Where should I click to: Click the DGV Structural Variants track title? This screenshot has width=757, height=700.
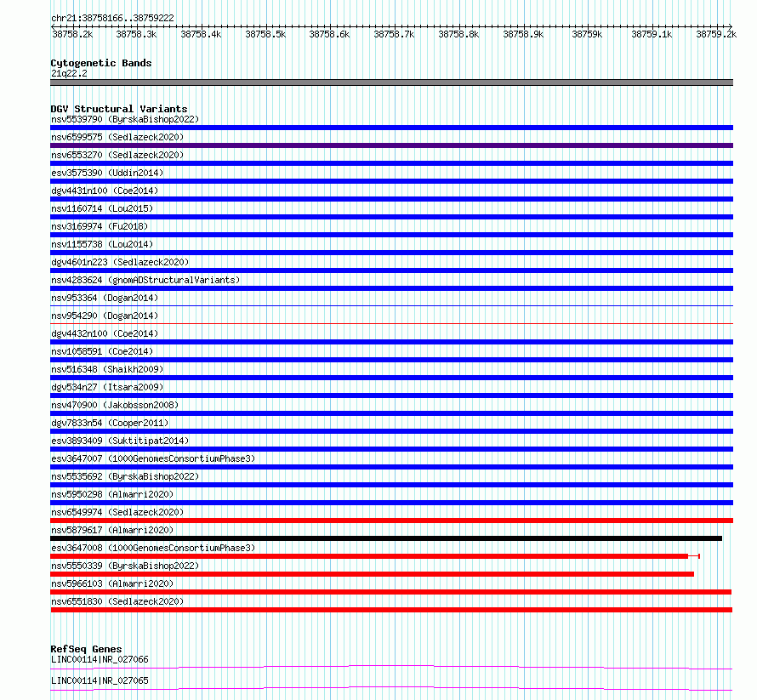coord(119,109)
